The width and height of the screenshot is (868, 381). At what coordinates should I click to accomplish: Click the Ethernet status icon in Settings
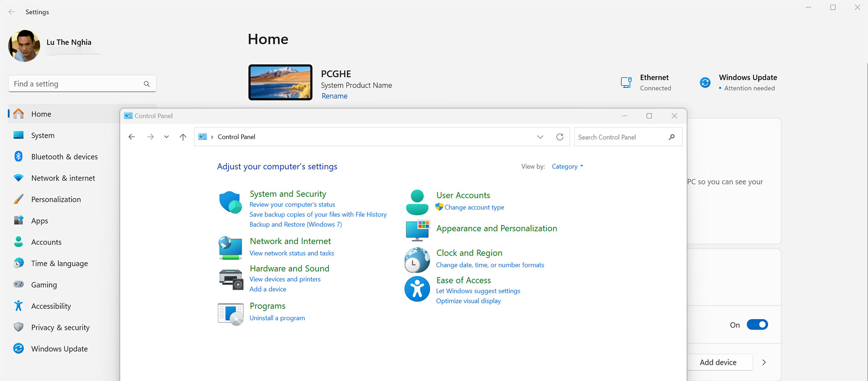626,82
